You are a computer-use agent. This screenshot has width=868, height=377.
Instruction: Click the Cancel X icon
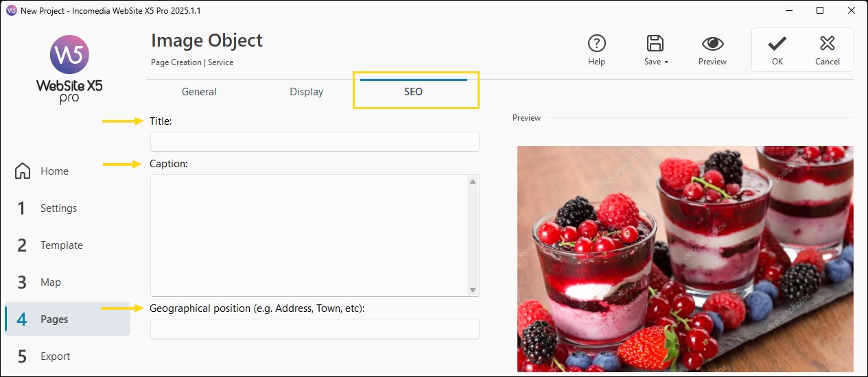828,44
